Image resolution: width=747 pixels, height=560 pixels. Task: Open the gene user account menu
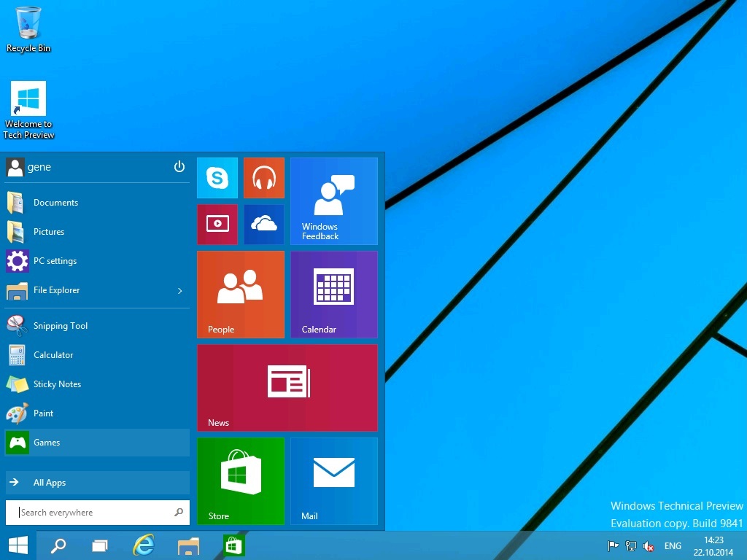pyautogui.click(x=29, y=167)
